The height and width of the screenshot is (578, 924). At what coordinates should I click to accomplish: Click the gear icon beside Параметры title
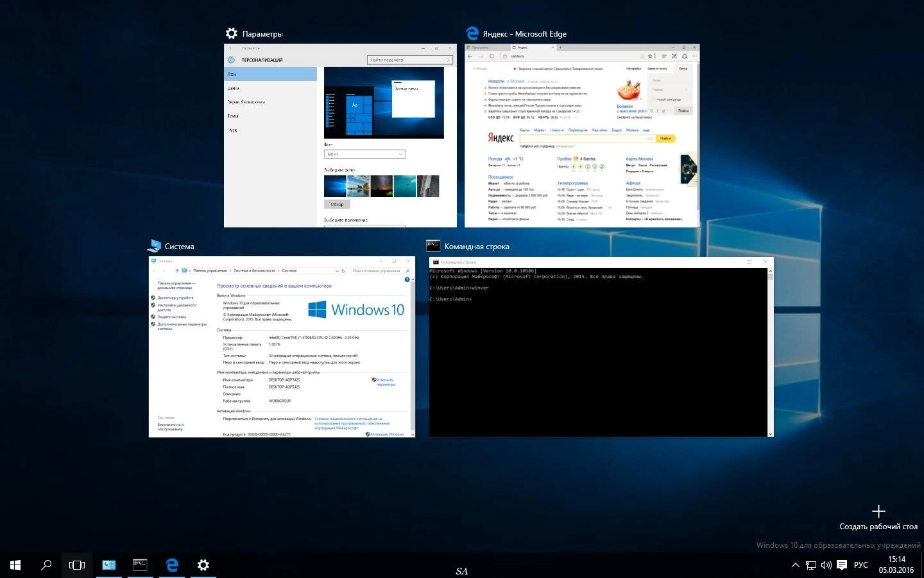tap(232, 33)
